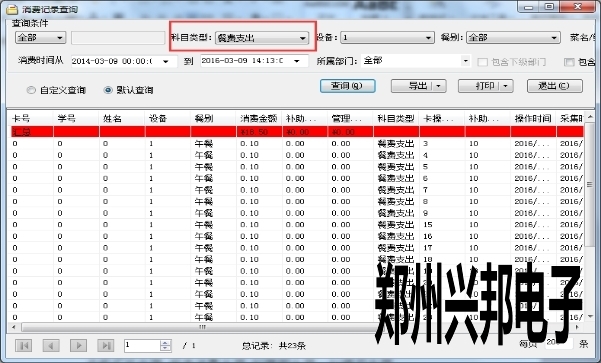Go to first page navigation icon
601x363 pixels.
click(24, 345)
